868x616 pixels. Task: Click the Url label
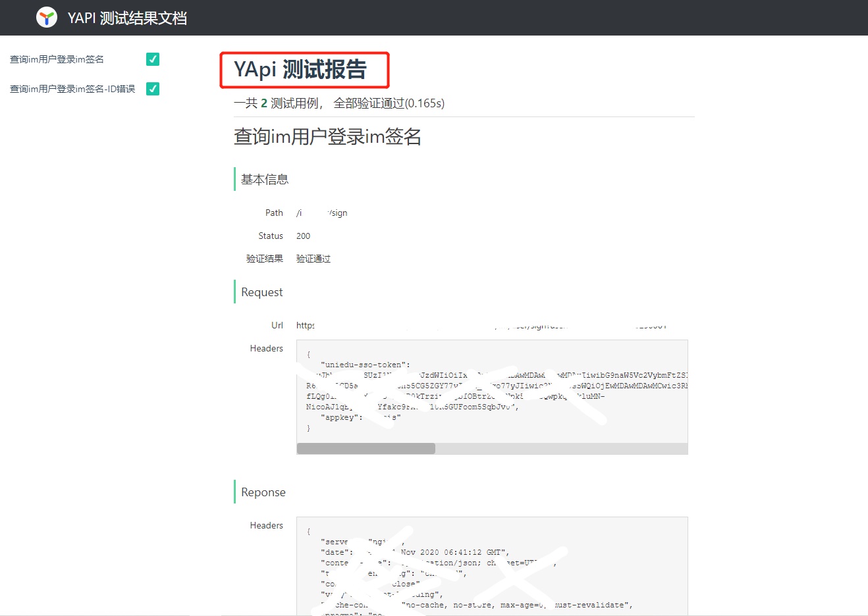[x=277, y=325]
